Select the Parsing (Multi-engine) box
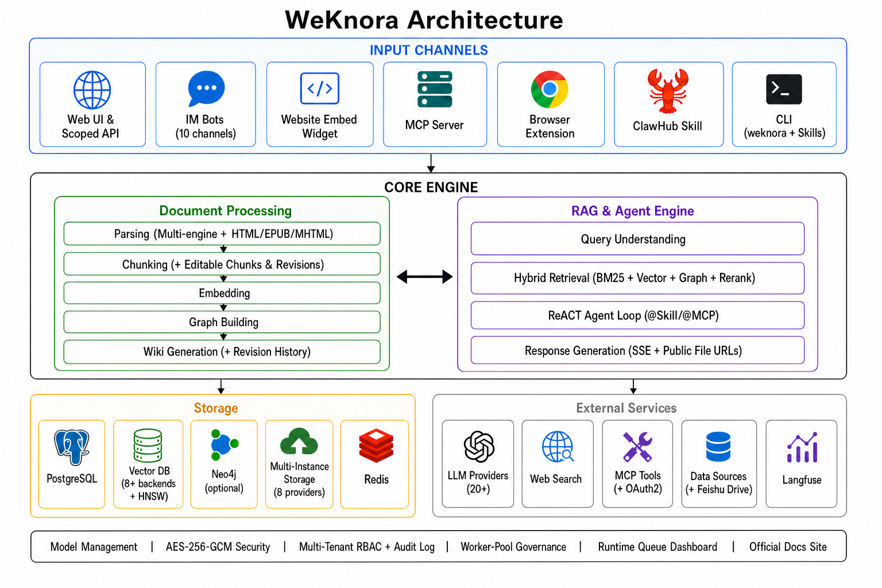The height and width of the screenshot is (588, 882). coord(222,234)
